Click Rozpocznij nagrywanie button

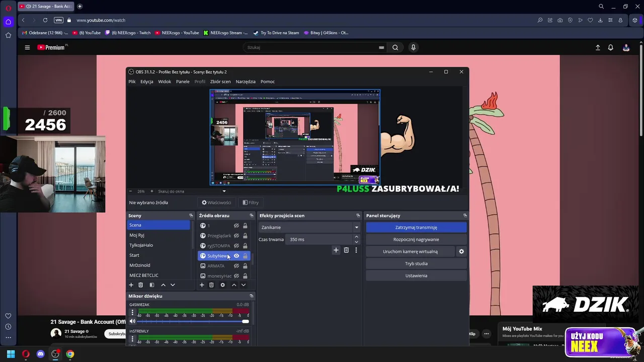click(416, 239)
